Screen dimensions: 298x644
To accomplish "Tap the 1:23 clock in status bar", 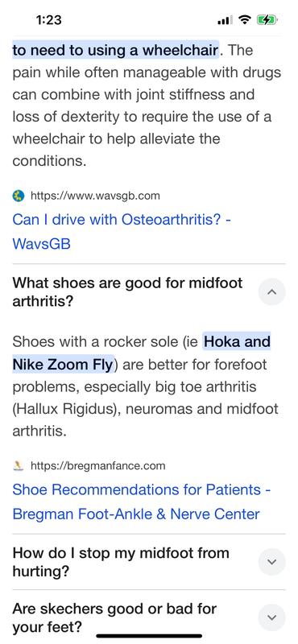I will 48,19.
